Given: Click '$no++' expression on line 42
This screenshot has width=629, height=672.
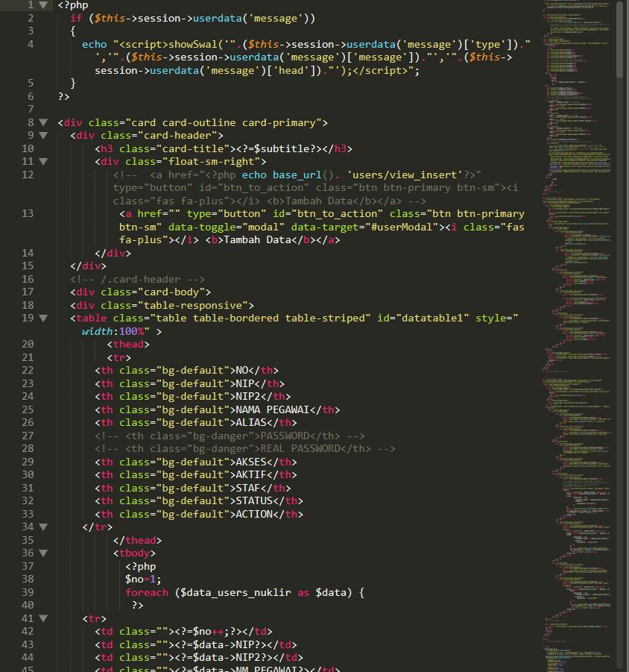Looking at the screenshot, I should pos(208,632).
